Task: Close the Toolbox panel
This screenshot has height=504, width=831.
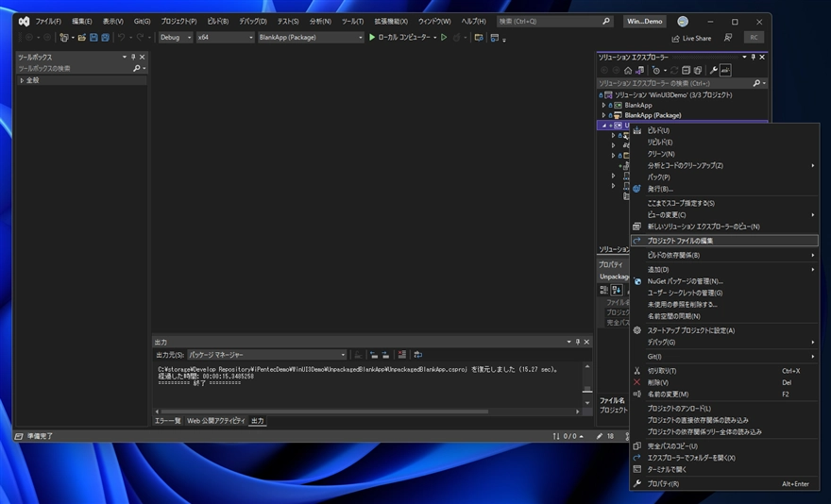Action: tap(142, 57)
